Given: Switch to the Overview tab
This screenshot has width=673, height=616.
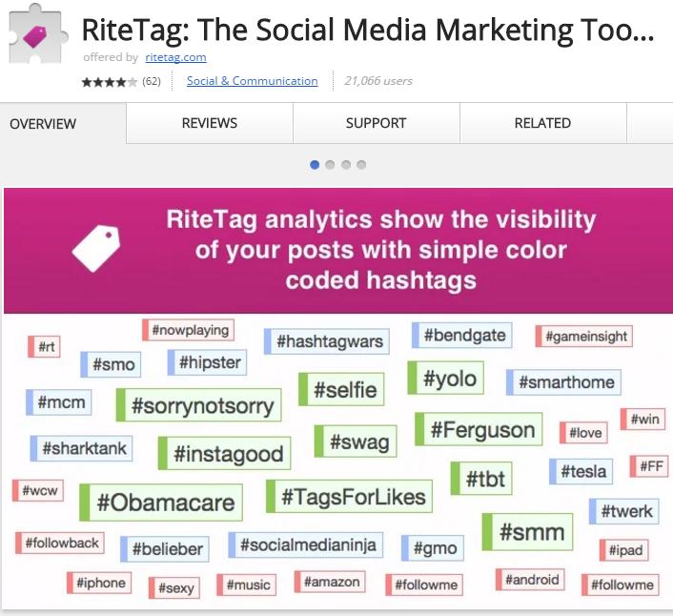Looking at the screenshot, I should (x=43, y=124).
